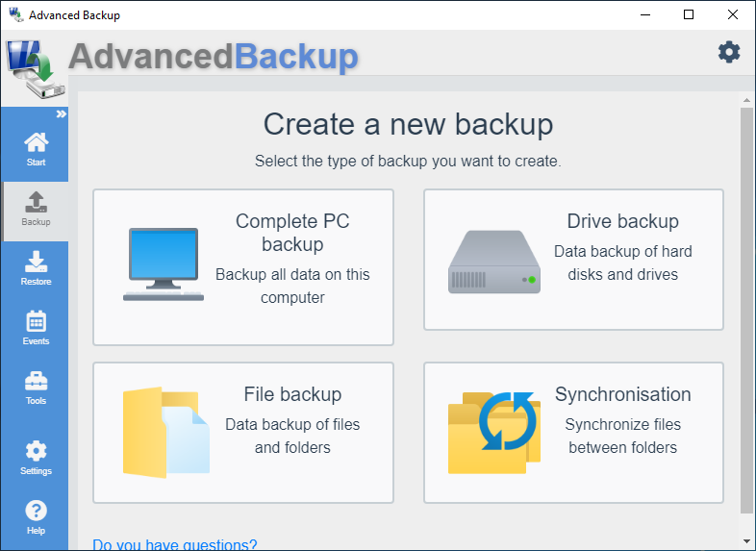Click the monitor icon for PC backup
The height and width of the screenshot is (551, 756).
point(164,263)
